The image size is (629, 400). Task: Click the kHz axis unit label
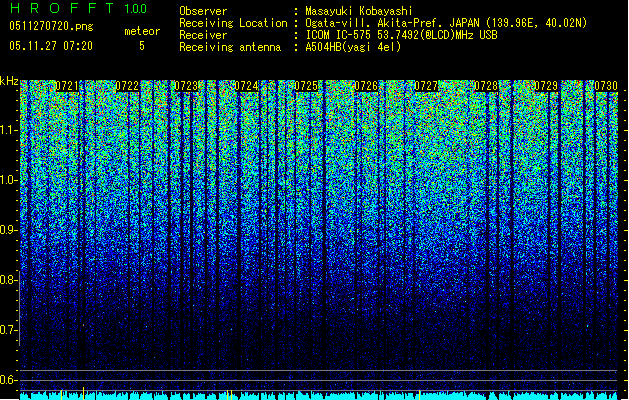click(x=9, y=81)
